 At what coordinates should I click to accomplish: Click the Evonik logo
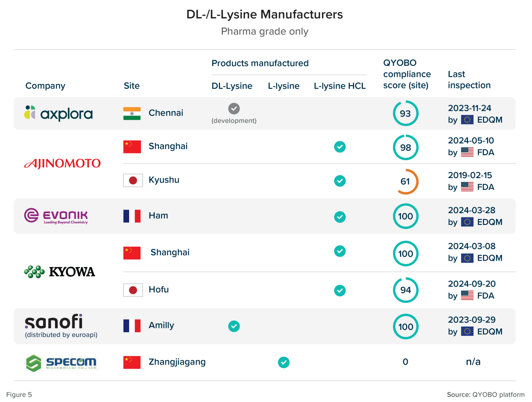point(56,216)
